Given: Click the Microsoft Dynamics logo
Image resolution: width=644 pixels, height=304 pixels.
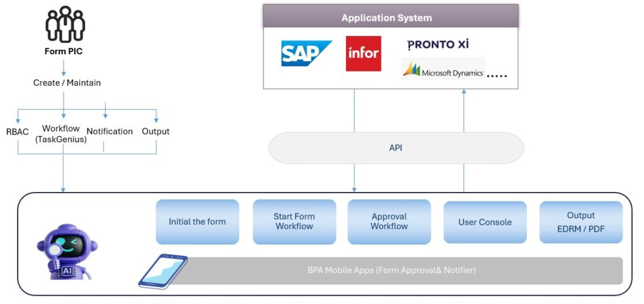Looking at the screenshot, I should point(443,70).
